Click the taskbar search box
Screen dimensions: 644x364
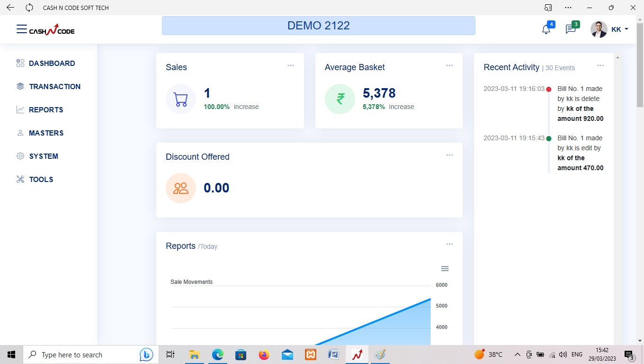point(91,355)
